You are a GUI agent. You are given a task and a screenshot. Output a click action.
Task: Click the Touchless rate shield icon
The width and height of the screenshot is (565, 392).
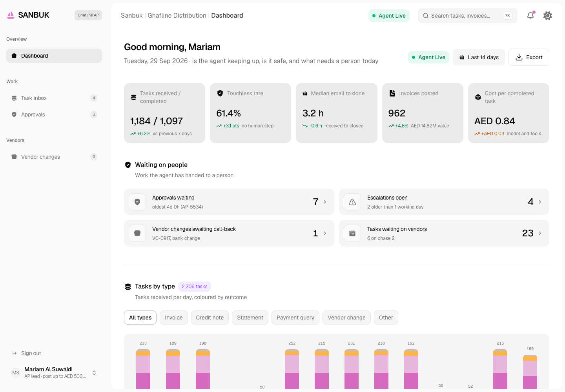(x=220, y=93)
